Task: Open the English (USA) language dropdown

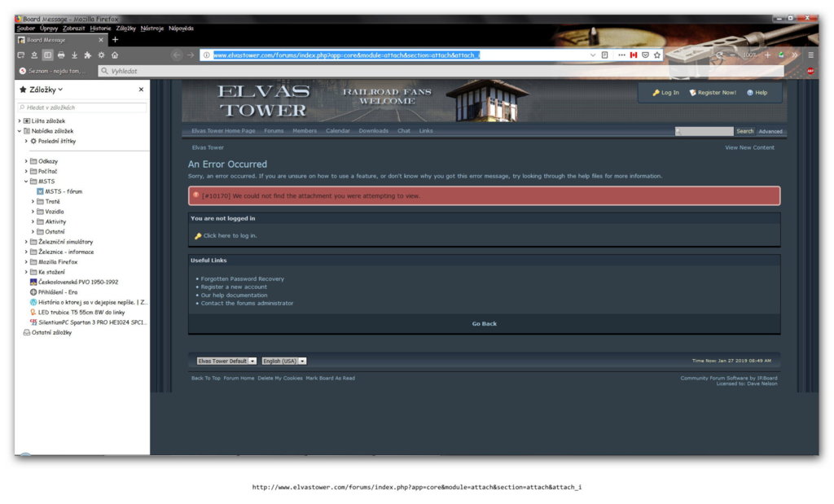Action: (x=283, y=361)
